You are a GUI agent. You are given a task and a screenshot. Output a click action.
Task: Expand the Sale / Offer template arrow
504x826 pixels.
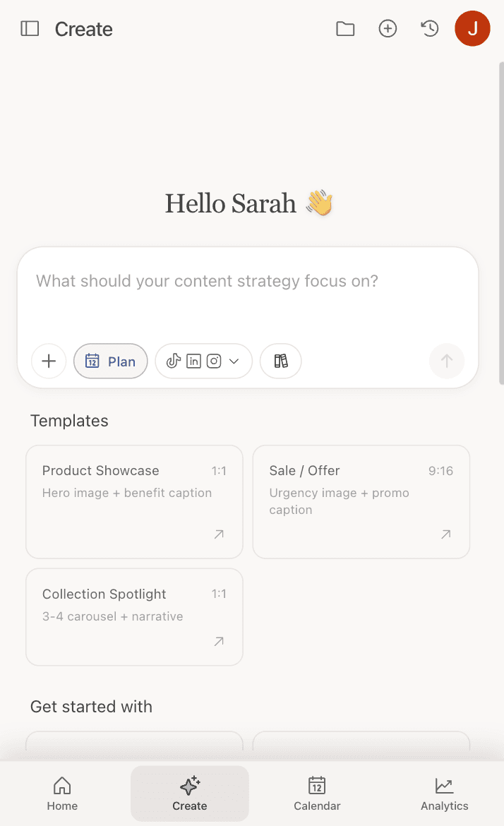445,534
